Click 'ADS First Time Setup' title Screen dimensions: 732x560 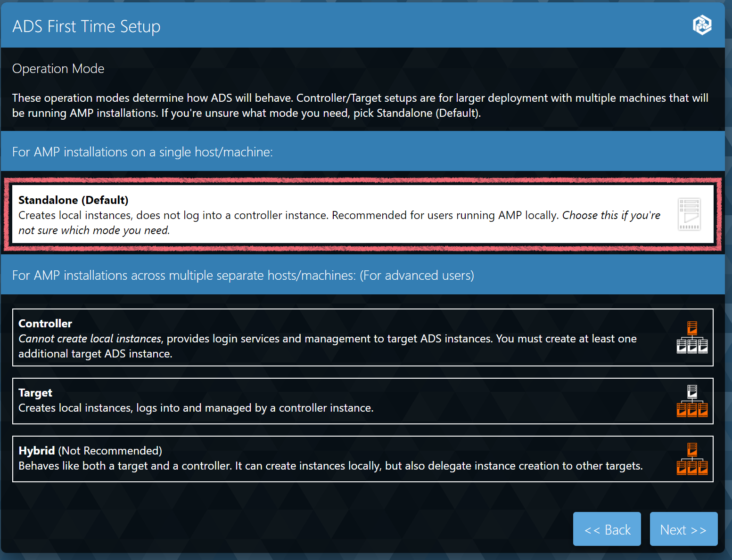coord(86,26)
